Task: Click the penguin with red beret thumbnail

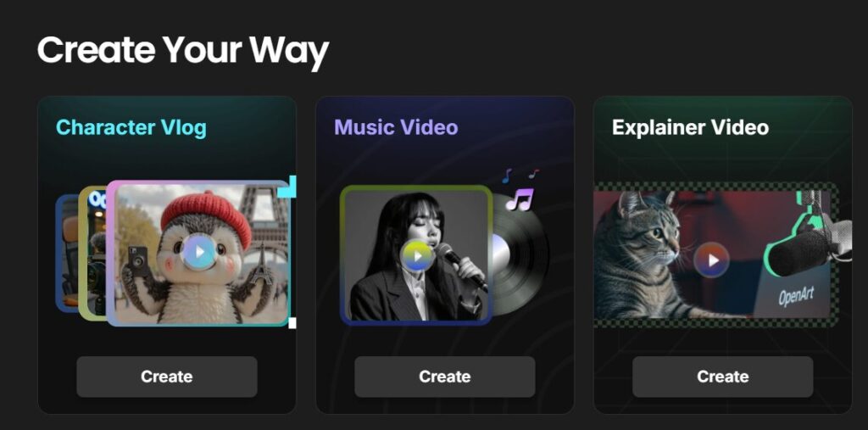Action: pos(198,254)
